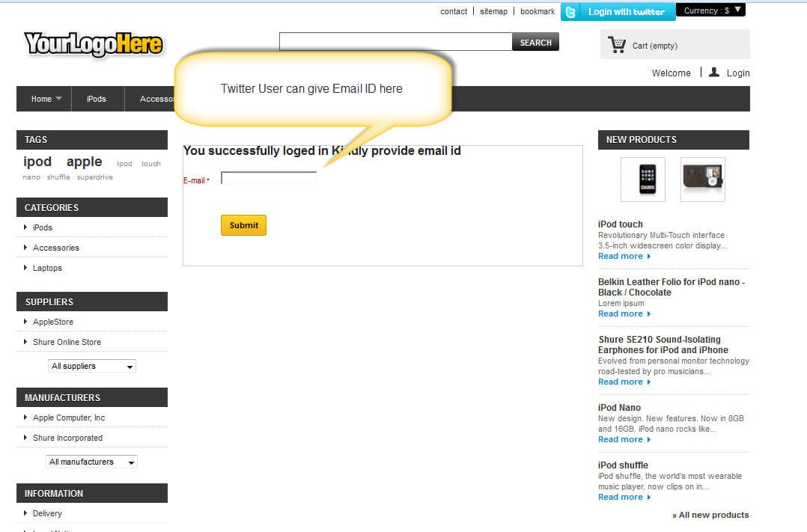
Task: Click the user silhouette icon beside Login
Action: (x=714, y=72)
